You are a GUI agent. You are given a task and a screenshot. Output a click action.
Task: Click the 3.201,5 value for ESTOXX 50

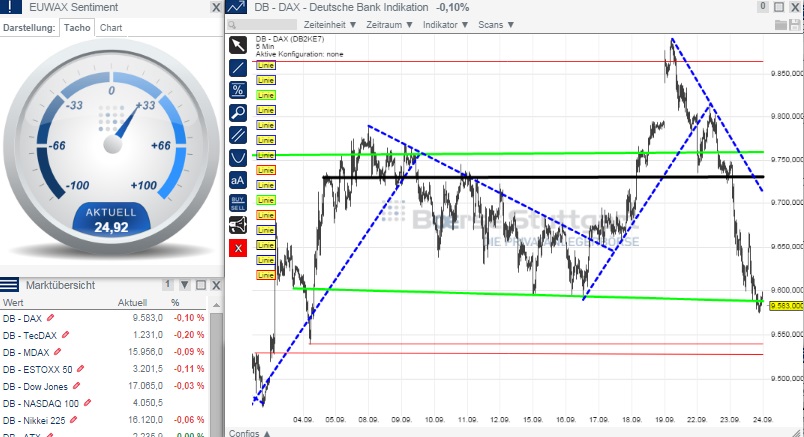[148, 369]
